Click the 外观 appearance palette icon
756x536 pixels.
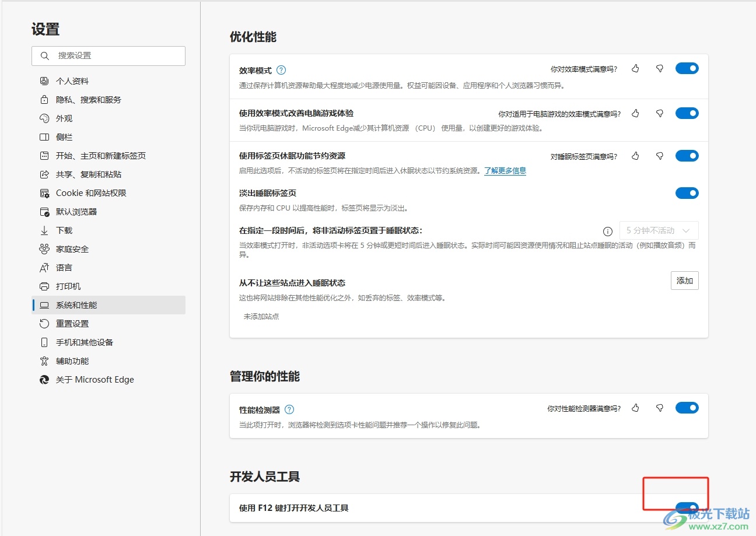(x=44, y=118)
